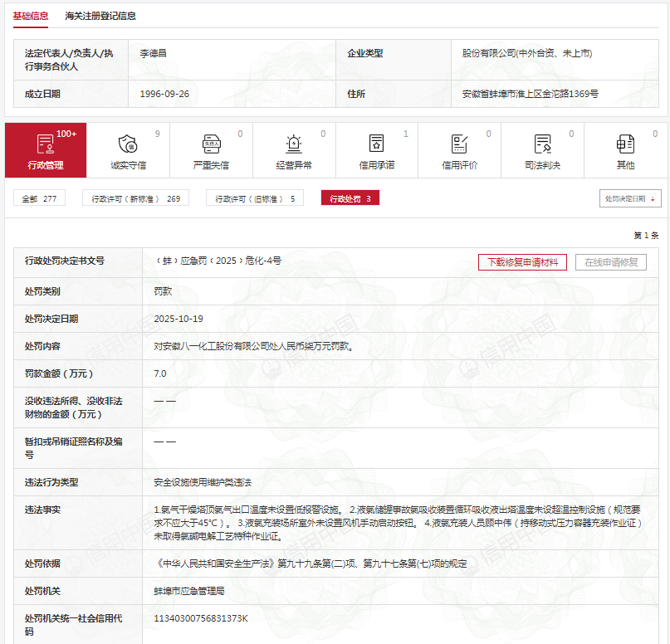
Task: Open the 信用承诺 document icon
Action: click(x=376, y=144)
